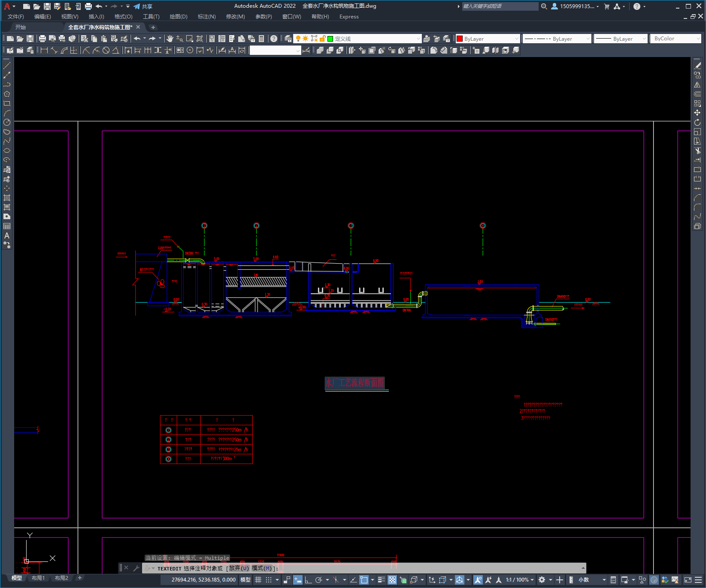Click the Autodesk App Store cart icon
This screenshot has height=588, width=706.
click(607, 6)
